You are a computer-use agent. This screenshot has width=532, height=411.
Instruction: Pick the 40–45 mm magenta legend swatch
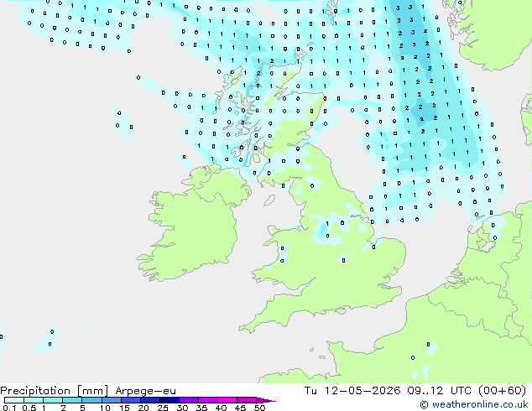pyautogui.click(x=227, y=400)
